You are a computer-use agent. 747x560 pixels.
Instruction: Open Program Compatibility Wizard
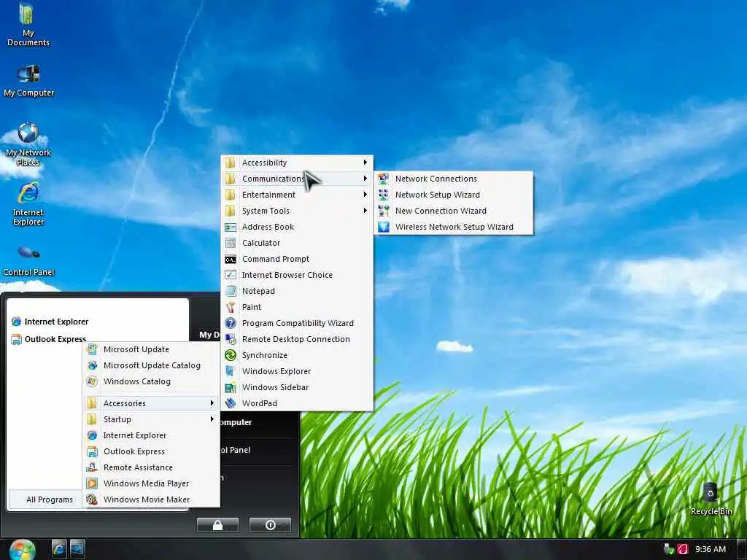point(297,323)
